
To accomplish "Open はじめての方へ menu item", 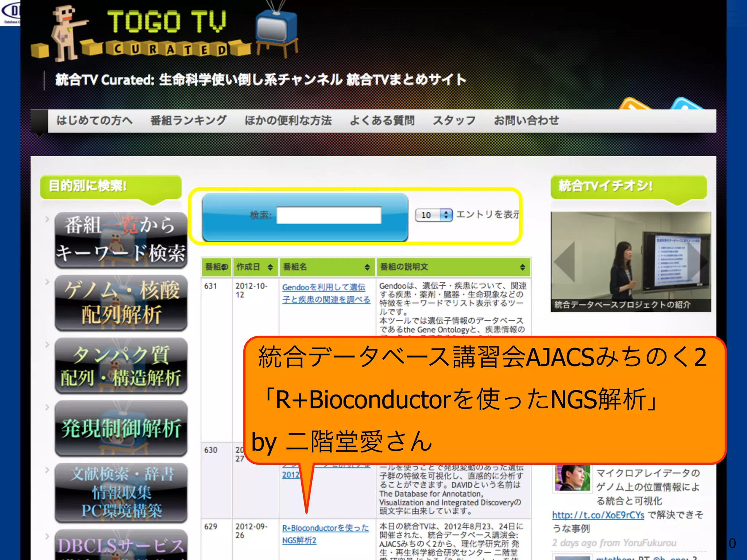I will pos(94,120).
